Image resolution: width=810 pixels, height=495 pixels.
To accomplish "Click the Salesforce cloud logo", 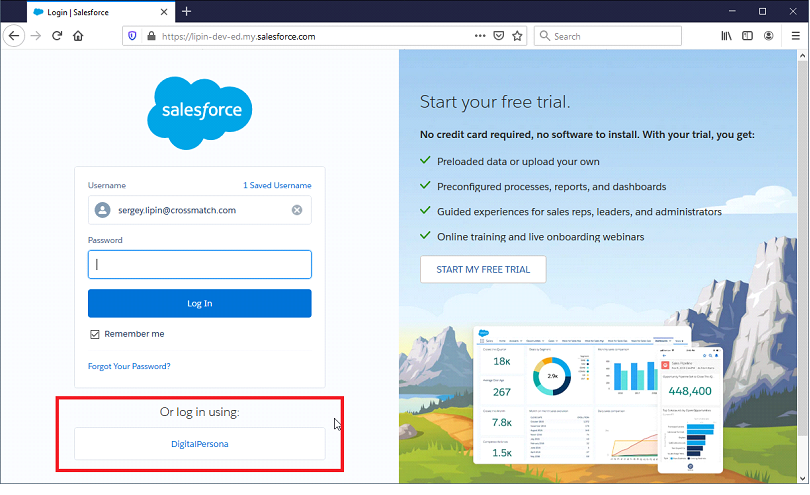I will point(199,113).
